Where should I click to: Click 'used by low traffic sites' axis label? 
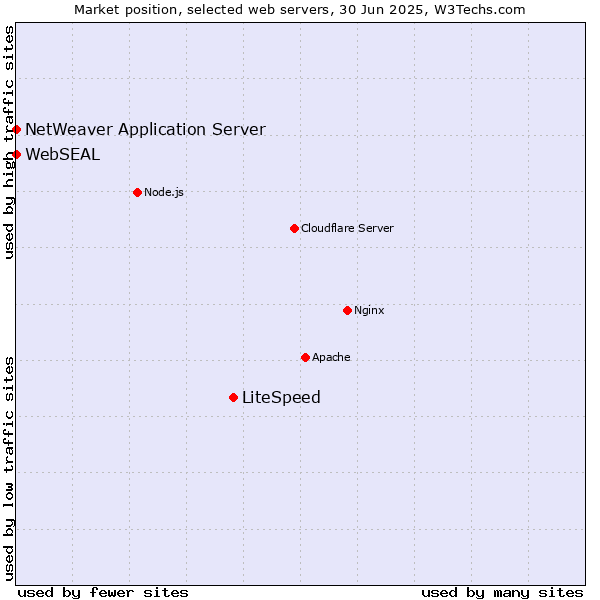pos(8,469)
